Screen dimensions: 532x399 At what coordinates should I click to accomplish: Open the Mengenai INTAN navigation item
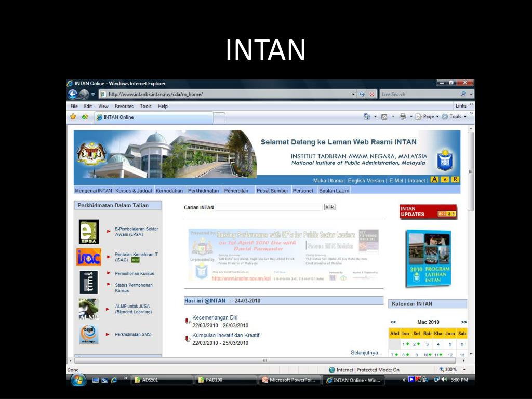[x=94, y=191]
